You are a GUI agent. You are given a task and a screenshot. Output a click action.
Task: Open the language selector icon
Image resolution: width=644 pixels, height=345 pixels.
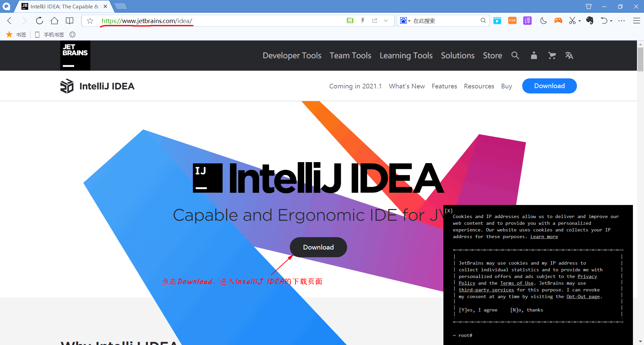coord(569,56)
